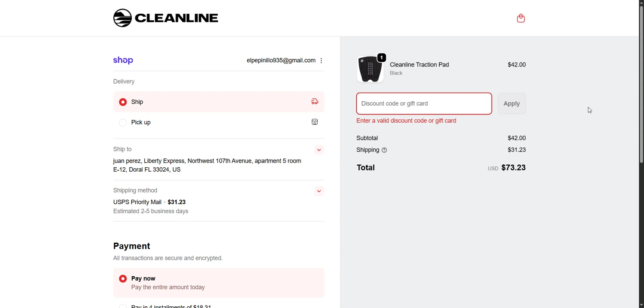Click the Cleanline Traction Pad thumbnail
Viewport: 644px width, 308px height.
click(370, 69)
